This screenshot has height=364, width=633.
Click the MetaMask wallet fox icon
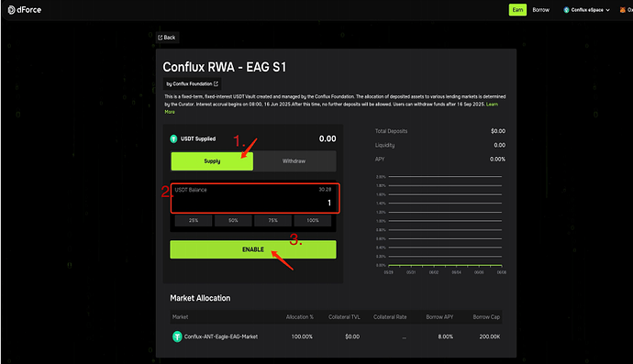pos(623,10)
